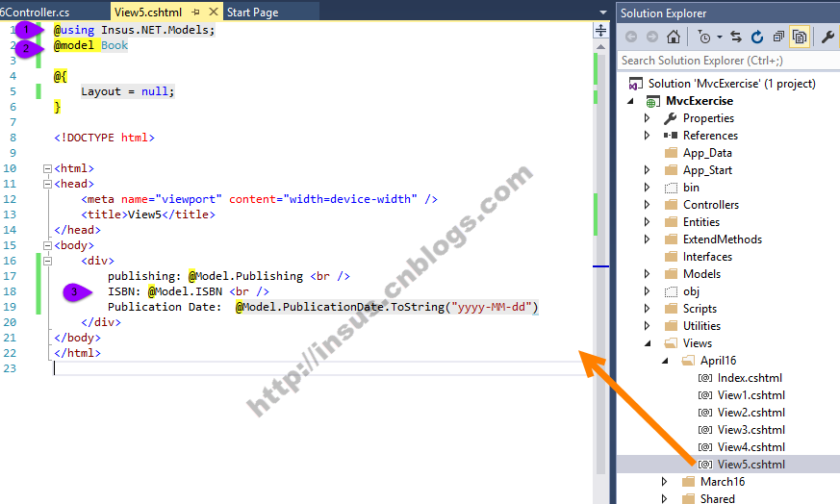Open the document tab overflow dropdown
Viewport: 840px width, 504px height.
click(x=602, y=12)
